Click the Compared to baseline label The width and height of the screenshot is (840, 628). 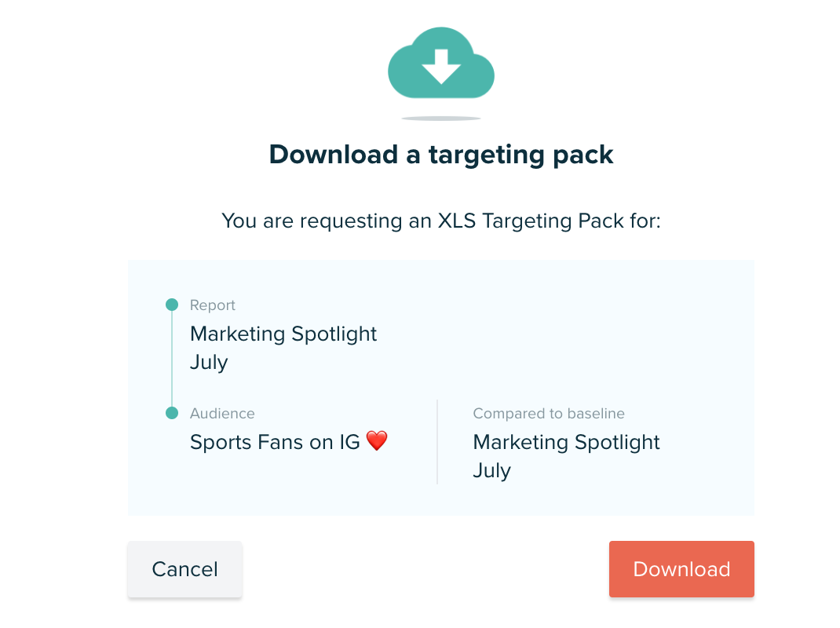click(x=548, y=413)
